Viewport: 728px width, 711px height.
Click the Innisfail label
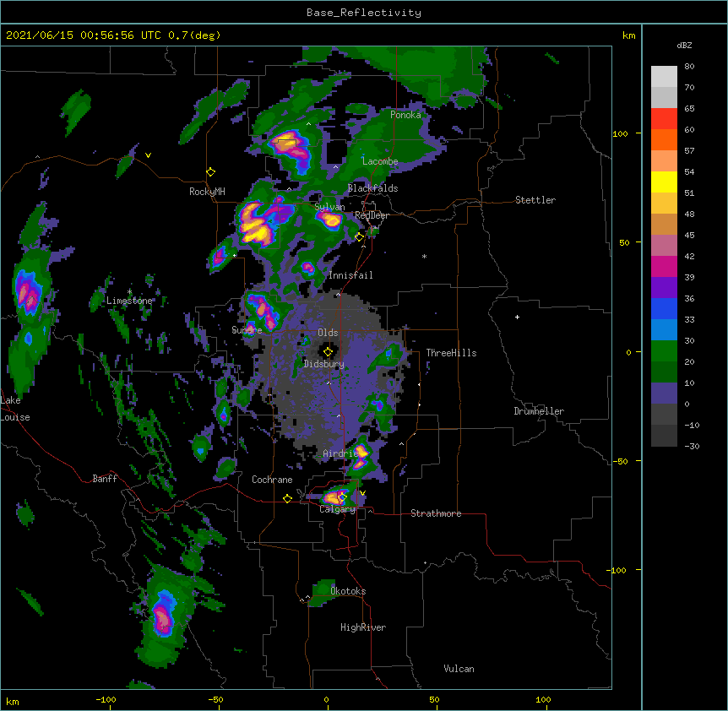(350, 275)
